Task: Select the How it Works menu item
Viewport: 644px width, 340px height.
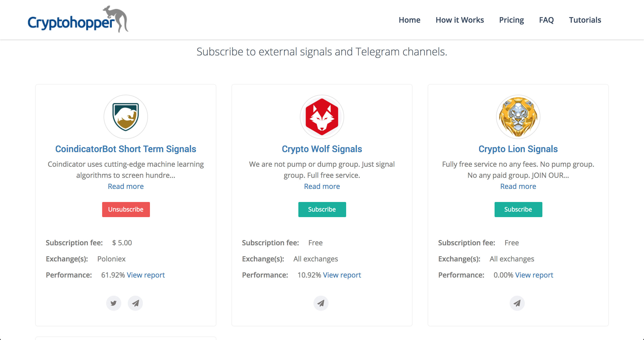Action: pos(460,20)
